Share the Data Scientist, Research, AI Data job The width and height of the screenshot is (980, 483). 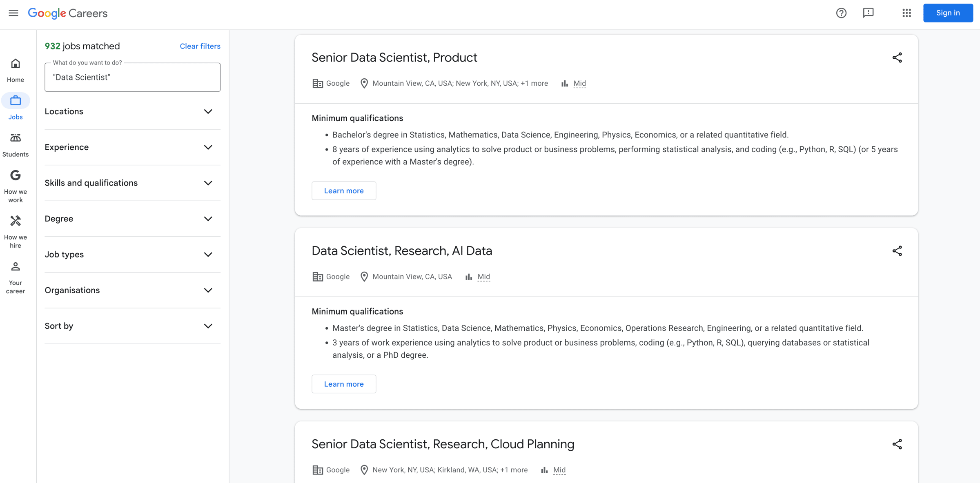pyautogui.click(x=897, y=251)
